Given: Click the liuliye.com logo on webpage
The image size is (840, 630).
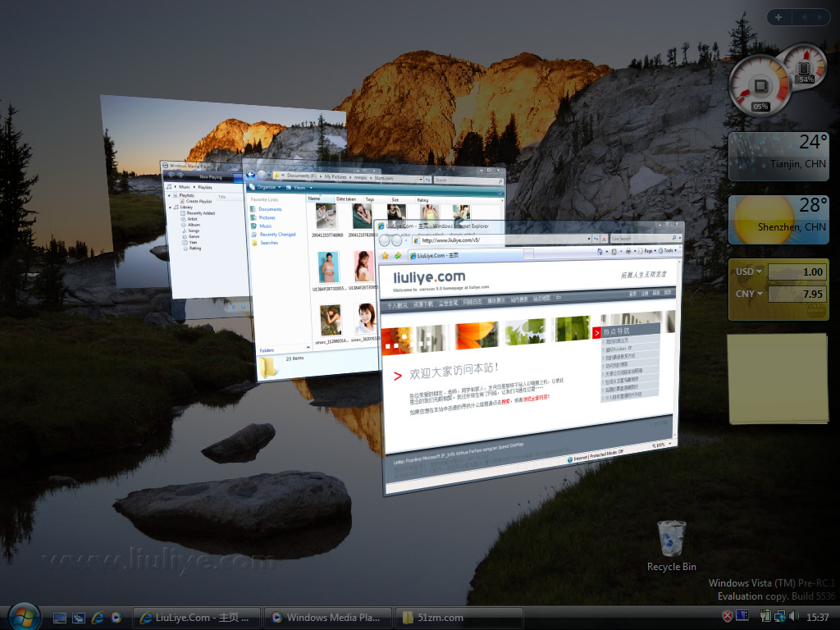Looking at the screenshot, I should click(430, 277).
